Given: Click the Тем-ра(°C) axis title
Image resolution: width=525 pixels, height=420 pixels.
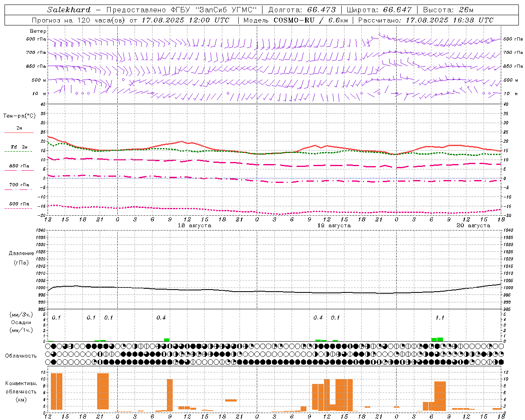Looking at the screenshot, I should [19, 116].
